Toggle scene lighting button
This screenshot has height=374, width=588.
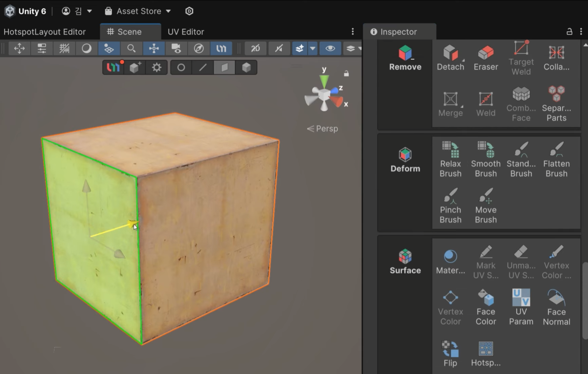[x=279, y=48]
